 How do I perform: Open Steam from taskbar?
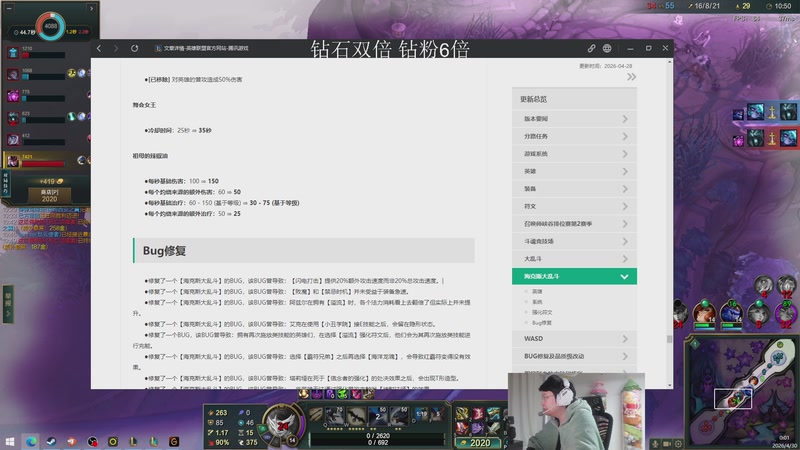coord(52,441)
